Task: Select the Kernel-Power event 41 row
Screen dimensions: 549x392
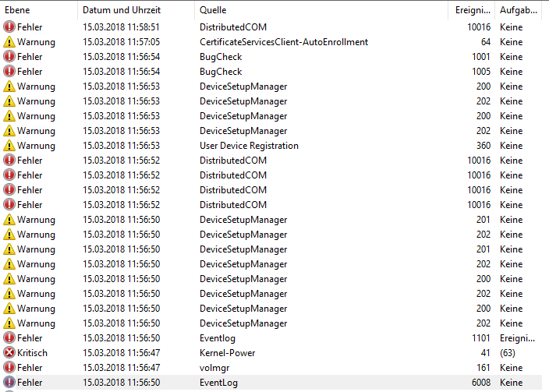Action: click(x=271, y=353)
